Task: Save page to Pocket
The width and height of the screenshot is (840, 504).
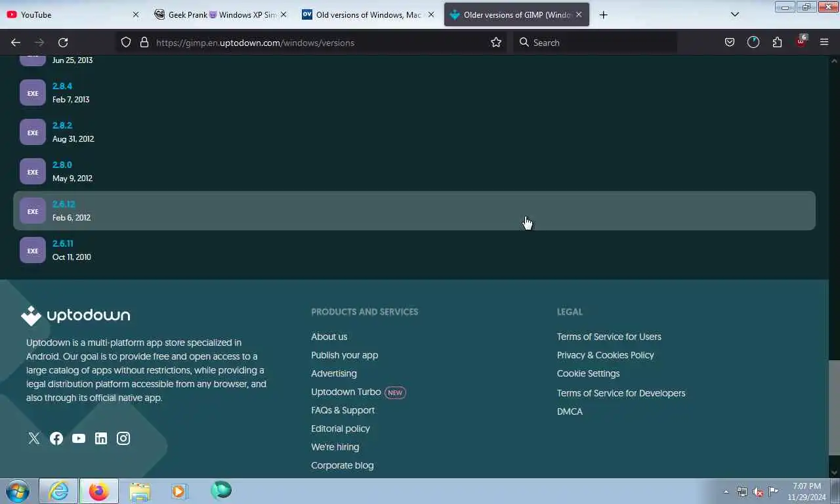Action: click(729, 43)
